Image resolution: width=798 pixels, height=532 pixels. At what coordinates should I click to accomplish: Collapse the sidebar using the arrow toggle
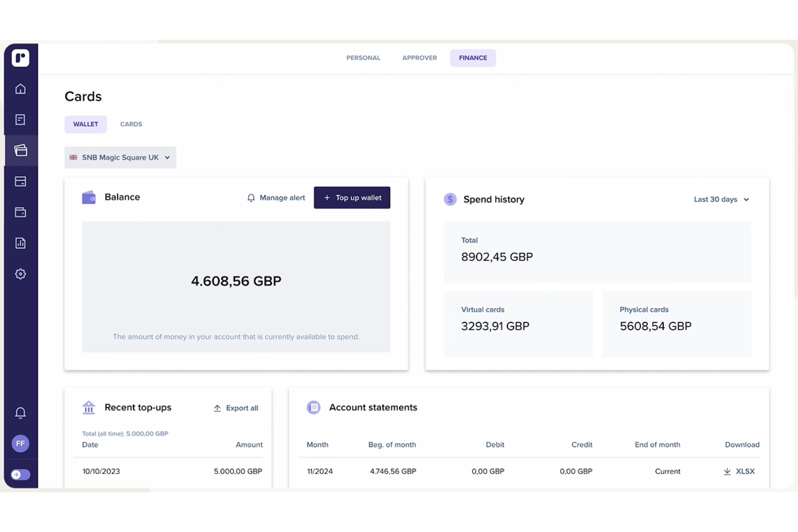click(20, 474)
